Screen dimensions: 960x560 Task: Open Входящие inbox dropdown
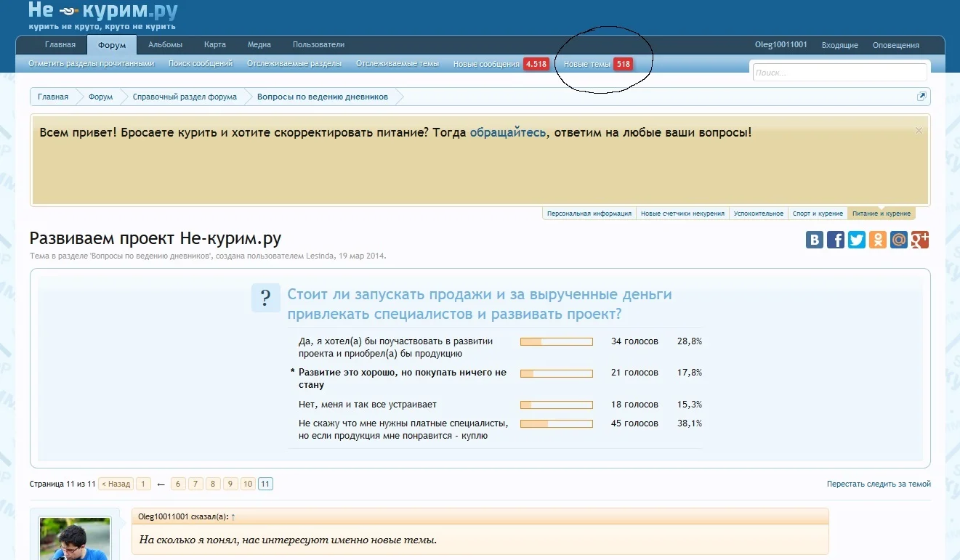pos(839,45)
